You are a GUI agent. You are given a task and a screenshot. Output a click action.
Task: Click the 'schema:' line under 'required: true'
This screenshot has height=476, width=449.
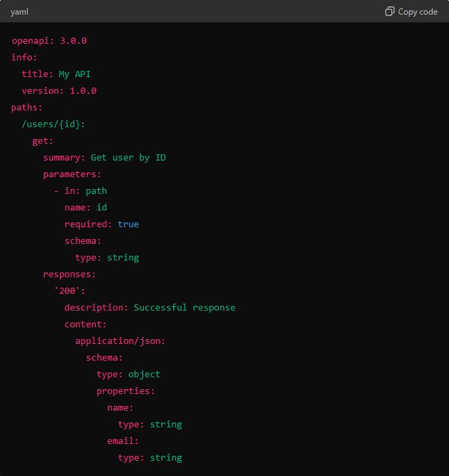point(83,240)
